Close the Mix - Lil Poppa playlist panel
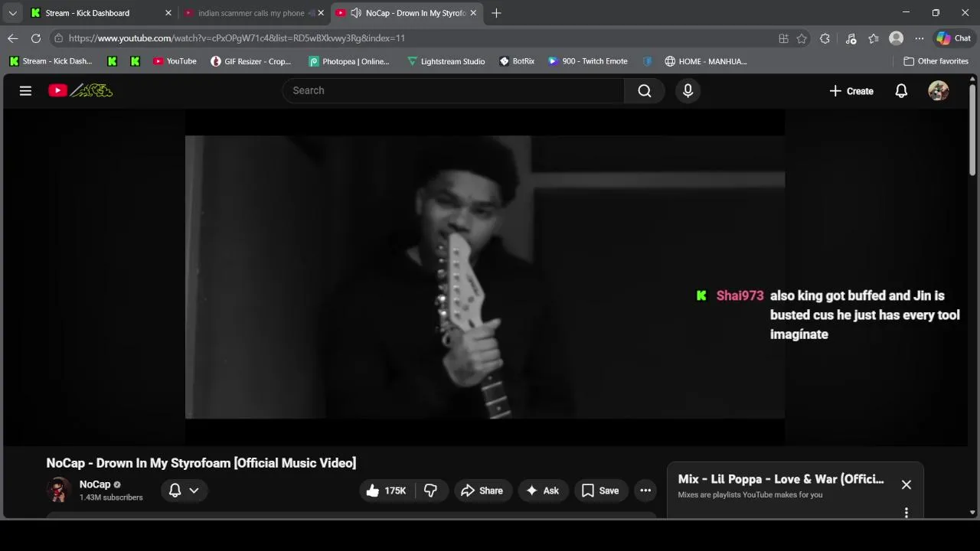980x551 pixels. pyautogui.click(x=906, y=484)
